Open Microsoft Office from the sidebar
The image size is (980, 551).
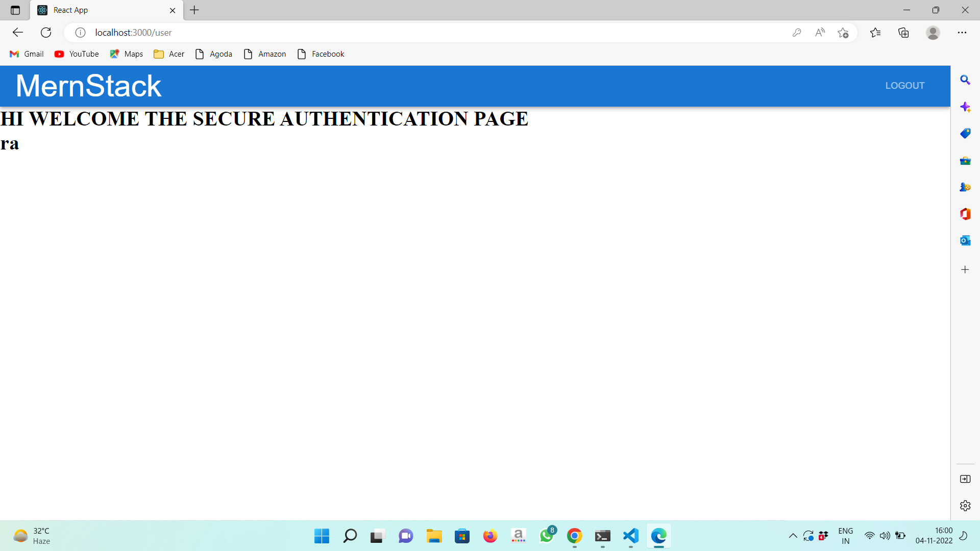pos(966,214)
